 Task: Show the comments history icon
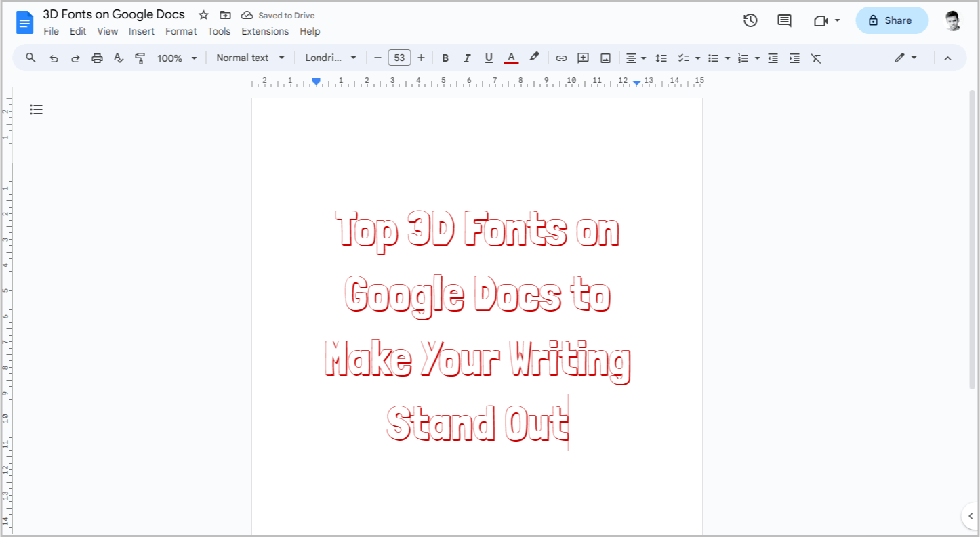pos(784,20)
